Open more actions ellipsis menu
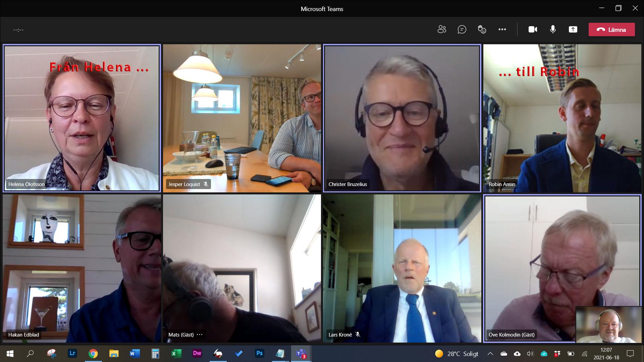The width and height of the screenshot is (644, 362). coord(502,29)
